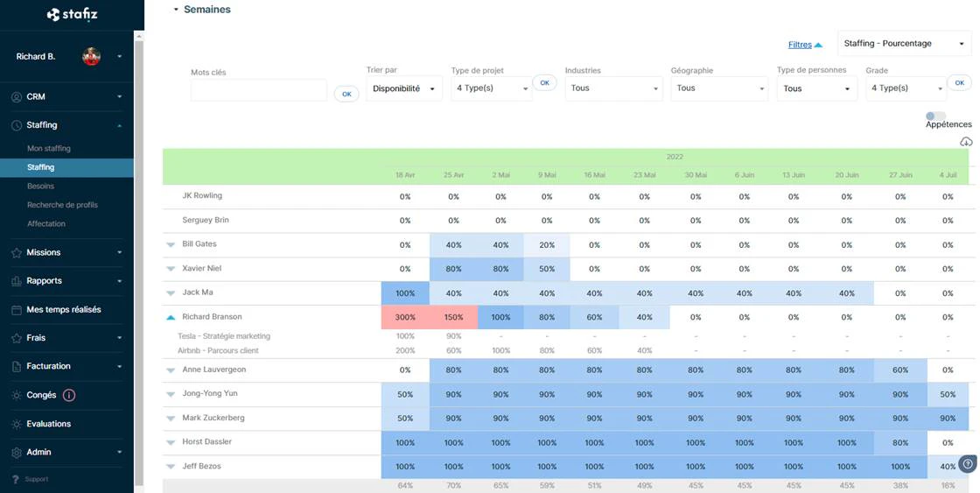Viewport: 980px width, 493px height.
Task: Click the cloud download export icon
Action: point(966,142)
